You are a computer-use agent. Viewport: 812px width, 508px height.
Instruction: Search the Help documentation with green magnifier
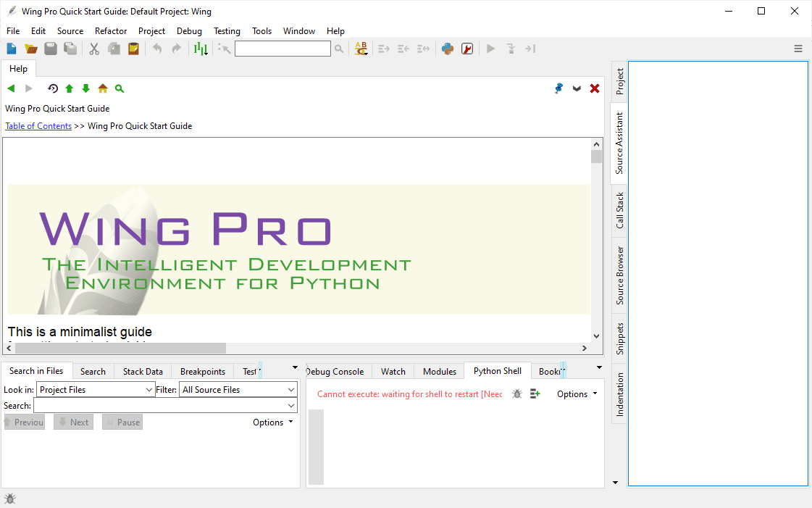pyautogui.click(x=120, y=88)
